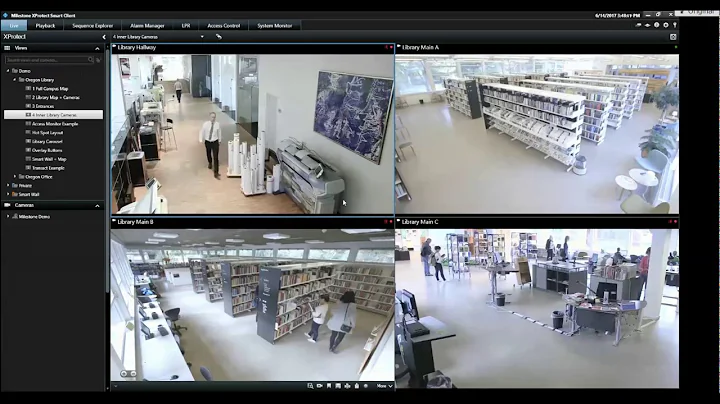Expand the Private folder
The height and width of the screenshot is (404, 720).
pos(8,185)
